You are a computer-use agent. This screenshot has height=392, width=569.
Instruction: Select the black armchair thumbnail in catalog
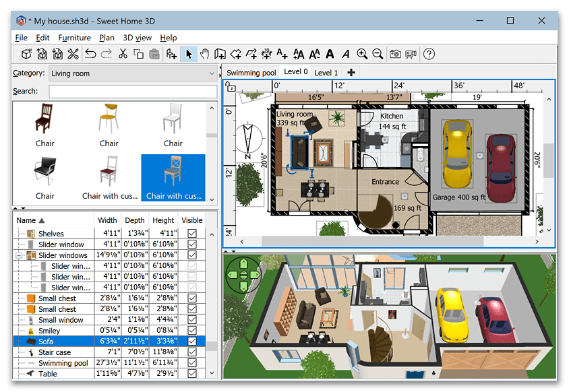point(44,178)
